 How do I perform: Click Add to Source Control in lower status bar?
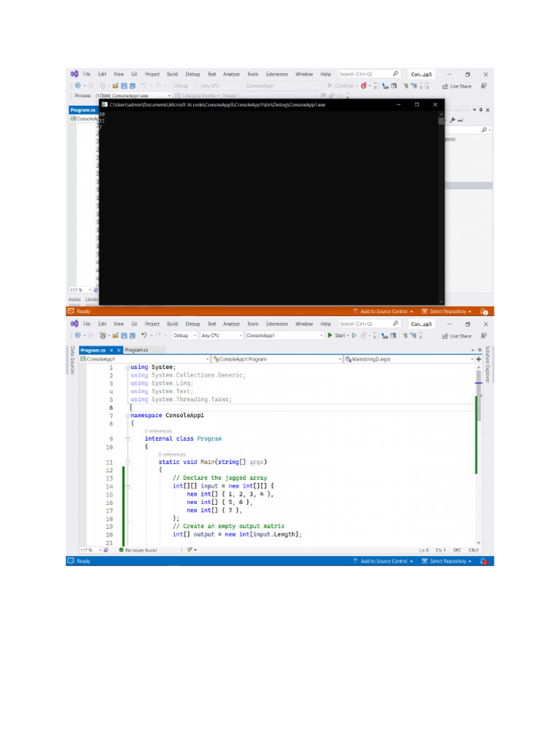pos(383,561)
